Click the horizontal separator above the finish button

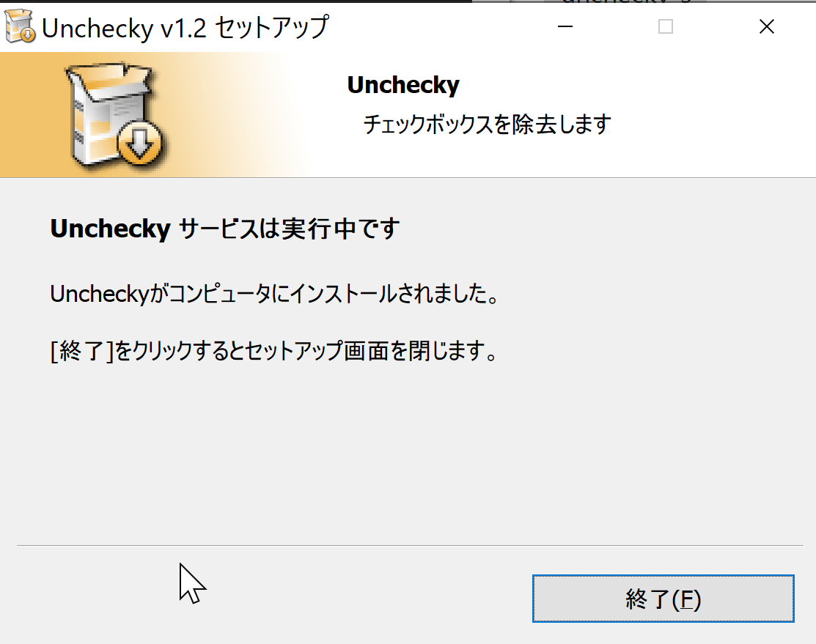(410, 545)
